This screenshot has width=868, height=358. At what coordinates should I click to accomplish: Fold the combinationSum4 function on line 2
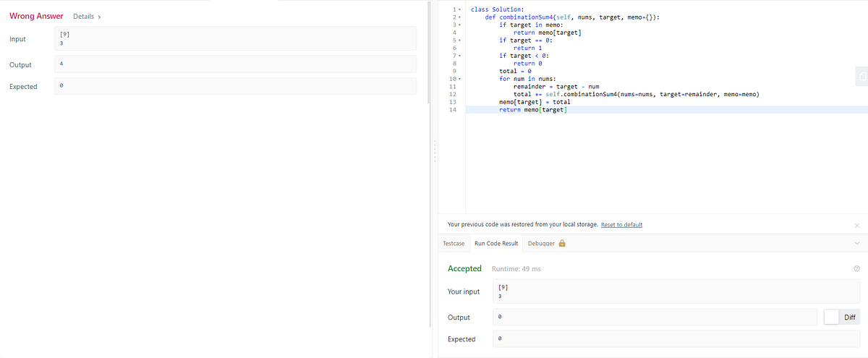pos(460,17)
